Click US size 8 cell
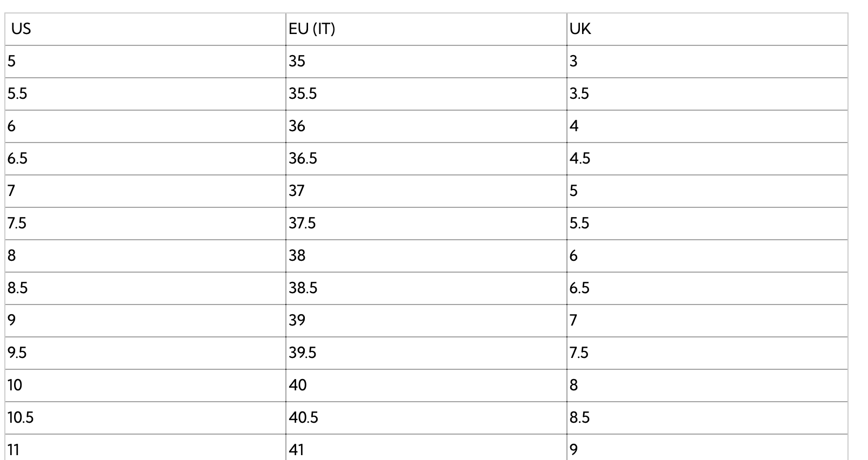The height and width of the screenshot is (460, 868). point(12,256)
